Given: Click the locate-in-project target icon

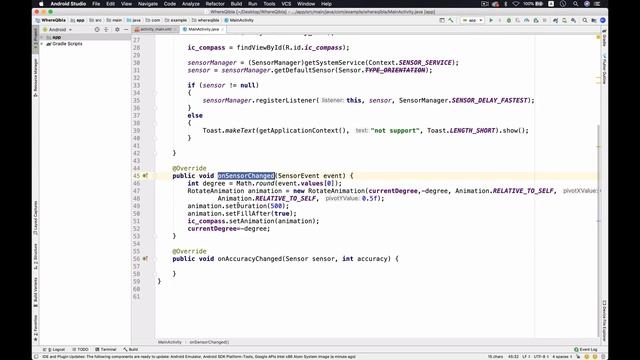Looking at the screenshot, I should tap(97, 29).
